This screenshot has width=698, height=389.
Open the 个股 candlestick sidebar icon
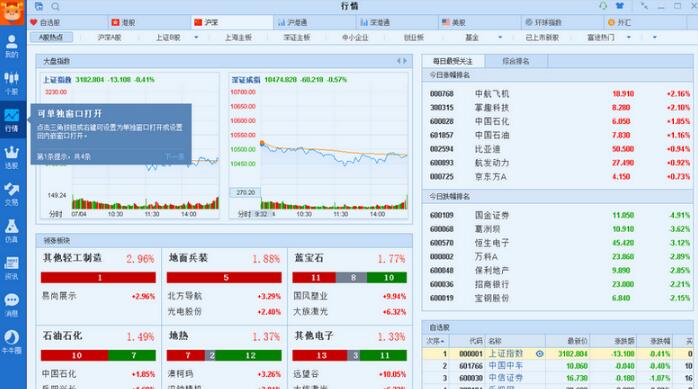pos(12,83)
